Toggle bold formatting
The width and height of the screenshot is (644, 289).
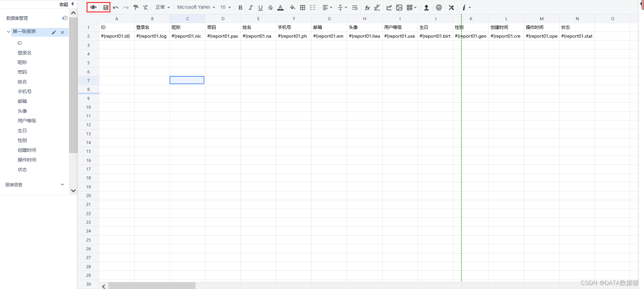click(240, 7)
